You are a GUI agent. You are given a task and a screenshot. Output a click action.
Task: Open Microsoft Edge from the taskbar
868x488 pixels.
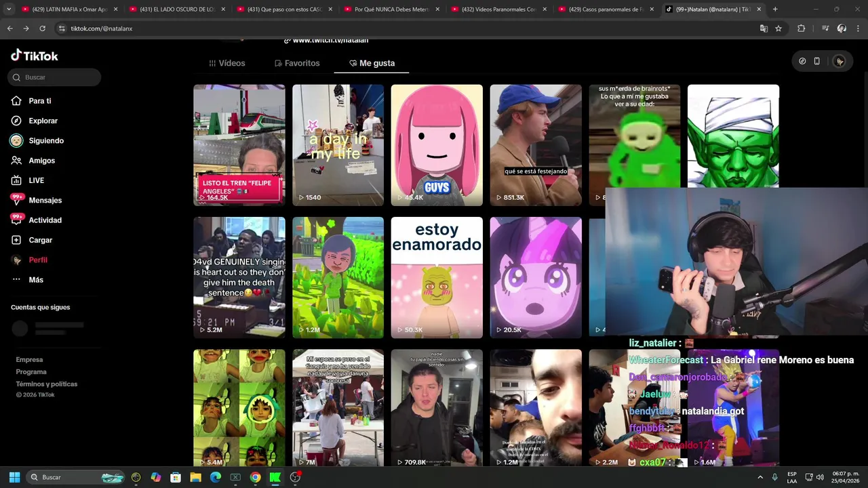pyautogui.click(x=216, y=477)
